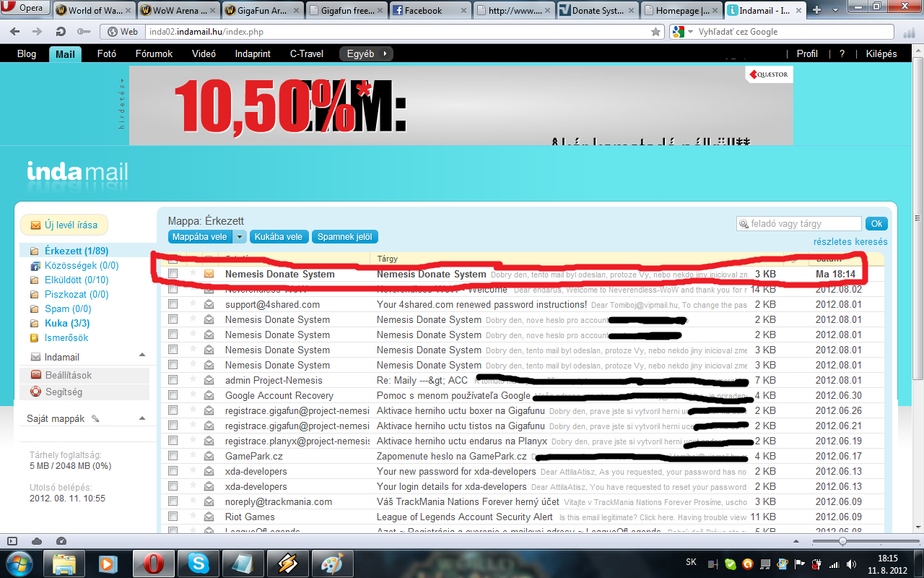Open League of Legends Account Security Alert message

pos(465,517)
